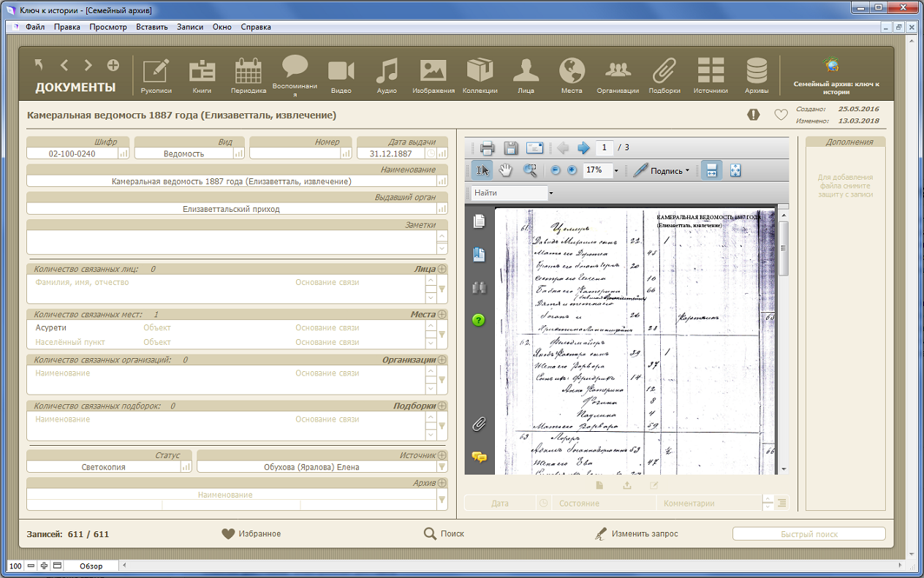
Task: Click in the Быстрый поиск field
Action: (808, 534)
